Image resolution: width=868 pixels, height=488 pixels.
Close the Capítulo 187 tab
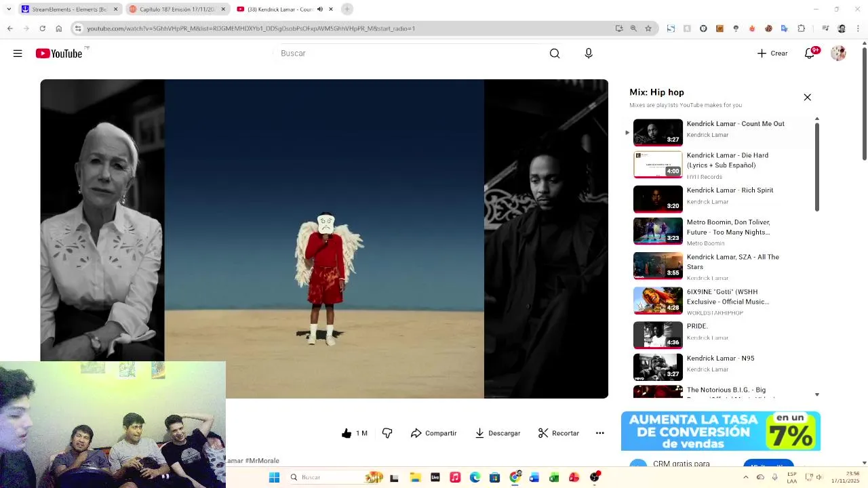[223, 9]
